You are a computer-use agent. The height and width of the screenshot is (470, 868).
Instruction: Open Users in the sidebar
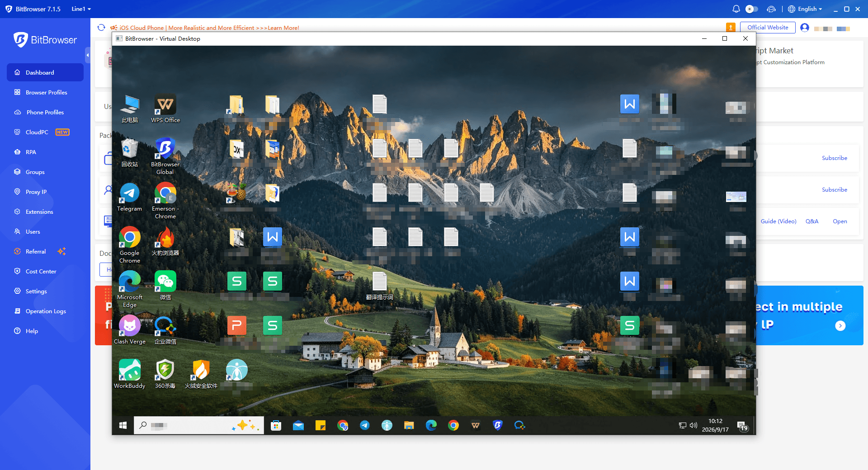(45, 231)
